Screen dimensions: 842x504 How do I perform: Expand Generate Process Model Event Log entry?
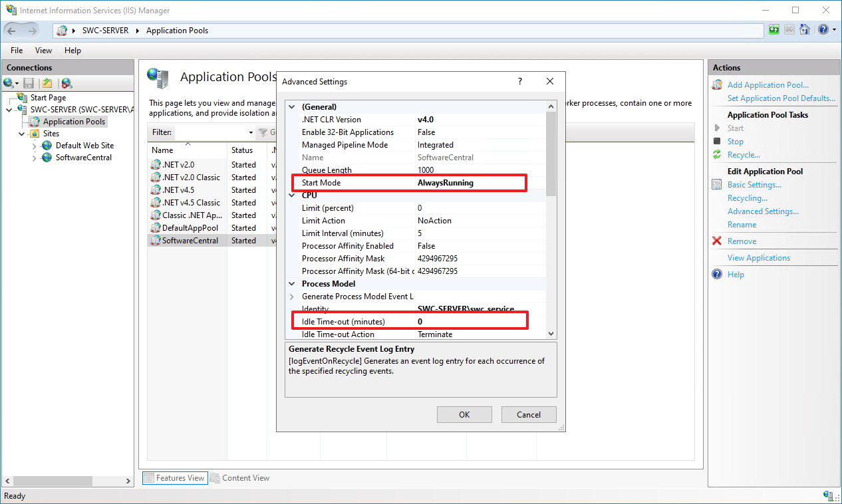click(291, 297)
